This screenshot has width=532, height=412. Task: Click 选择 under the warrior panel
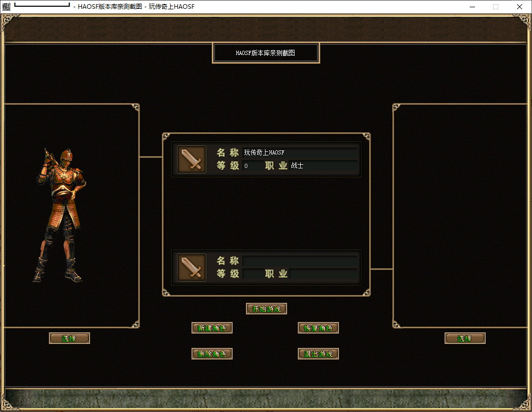point(69,338)
